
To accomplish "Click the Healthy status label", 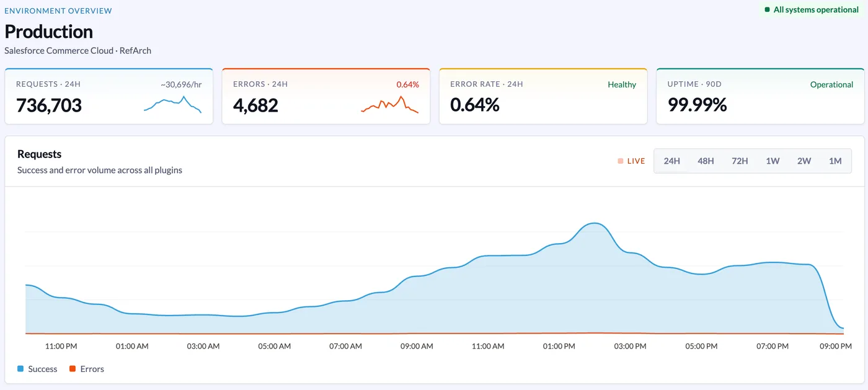I will (x=622, y=84).
